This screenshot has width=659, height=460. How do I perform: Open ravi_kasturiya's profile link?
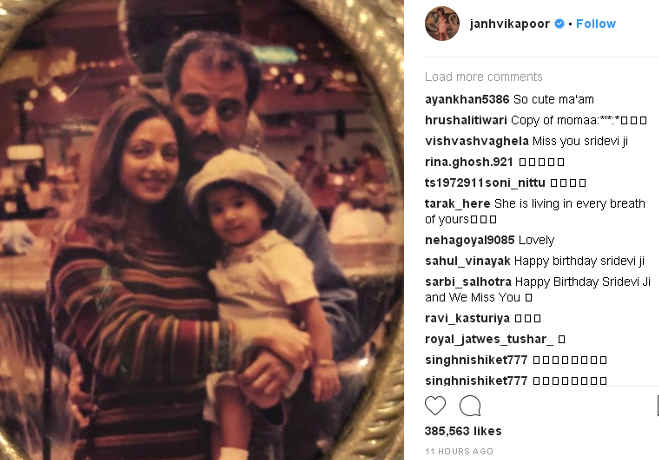(467, 318)
